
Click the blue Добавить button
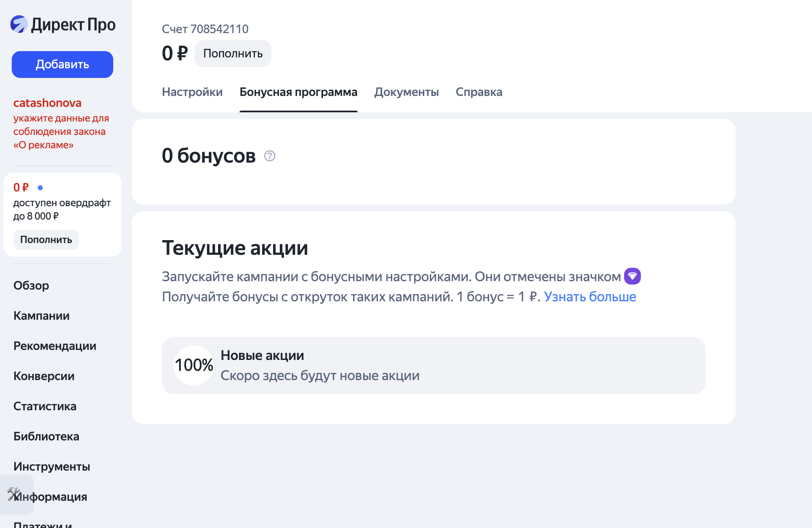(62, 64)
